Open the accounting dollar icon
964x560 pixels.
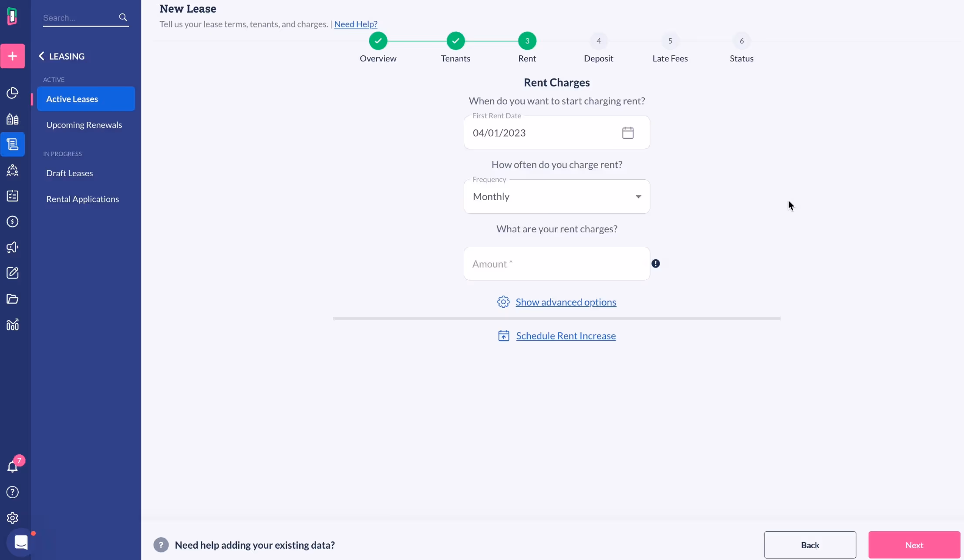13,221
